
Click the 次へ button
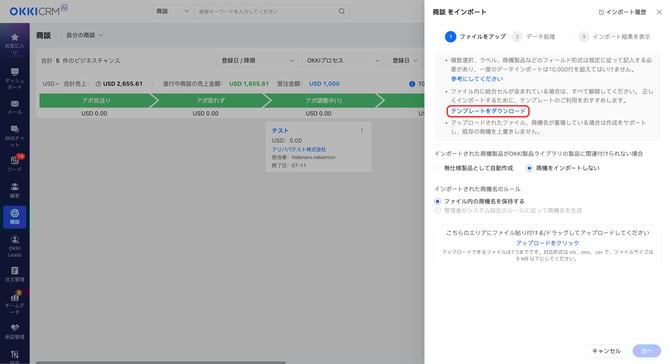click(646, 351)
